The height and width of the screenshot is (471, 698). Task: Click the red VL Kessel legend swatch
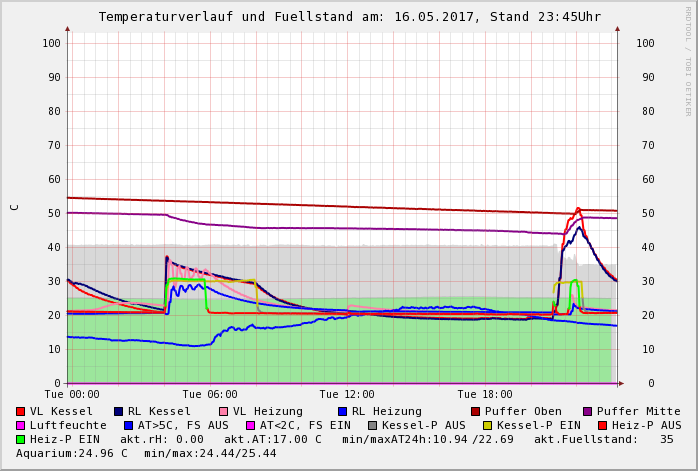pyautogui.click(x=21, y=411)
